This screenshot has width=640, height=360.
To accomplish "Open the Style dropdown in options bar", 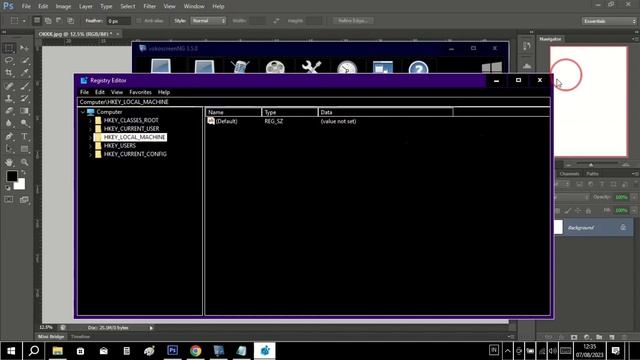I will (x=208, y=20).
